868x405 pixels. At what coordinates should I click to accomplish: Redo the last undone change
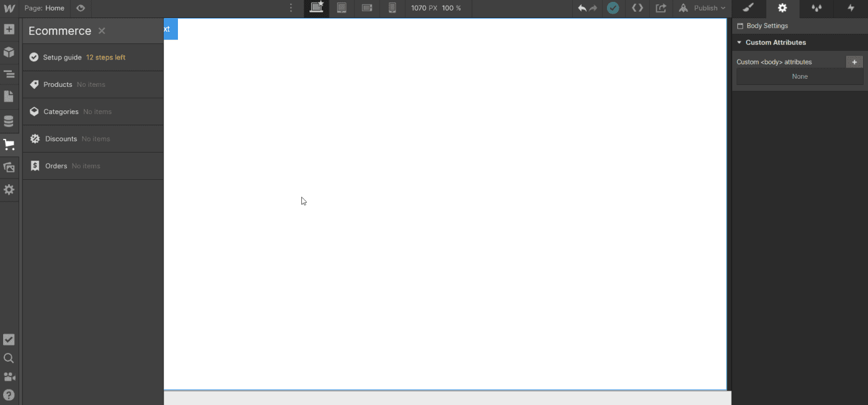[x=593, y=8]
